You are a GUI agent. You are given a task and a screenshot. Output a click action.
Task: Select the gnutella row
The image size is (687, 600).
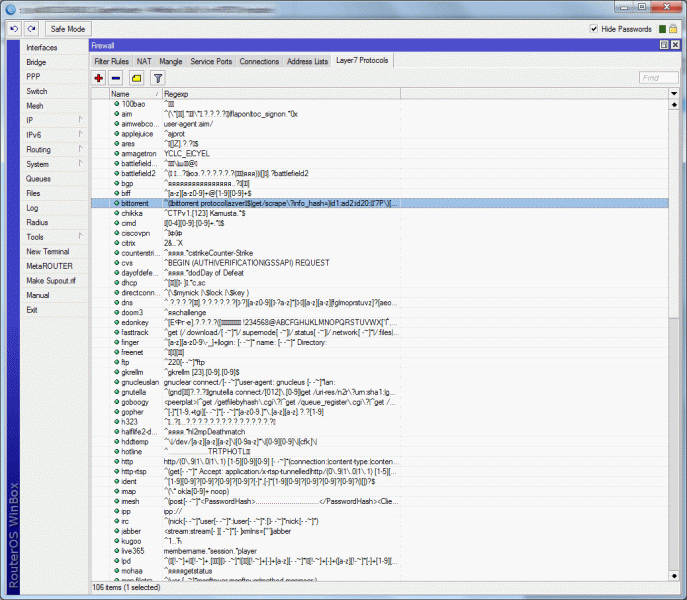tap(380, 392)
